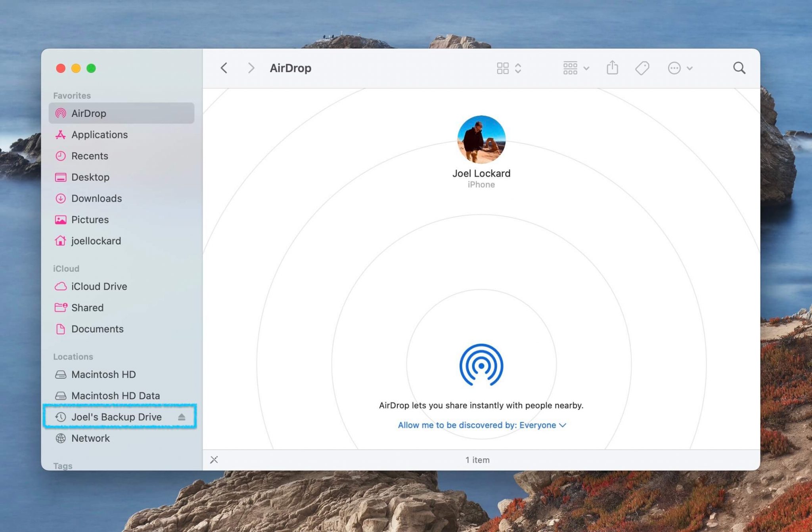The width and height of the screenshot is (812, 532).
Task: Click the Locations section header
Action: click(73, 357)
